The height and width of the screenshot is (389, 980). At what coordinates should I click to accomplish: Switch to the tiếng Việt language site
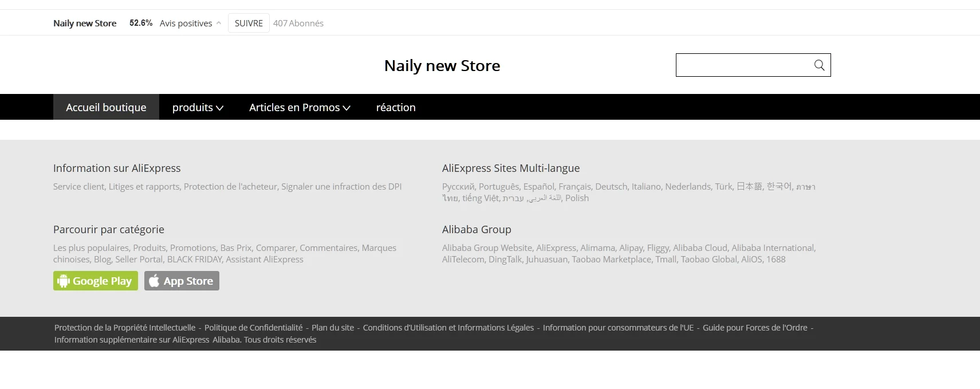tap(481, 198)
